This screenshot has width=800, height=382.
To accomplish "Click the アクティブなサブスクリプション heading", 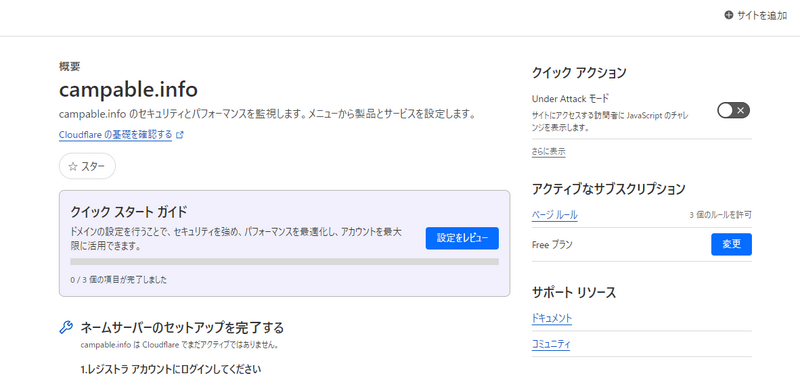I will pos(608,189).
